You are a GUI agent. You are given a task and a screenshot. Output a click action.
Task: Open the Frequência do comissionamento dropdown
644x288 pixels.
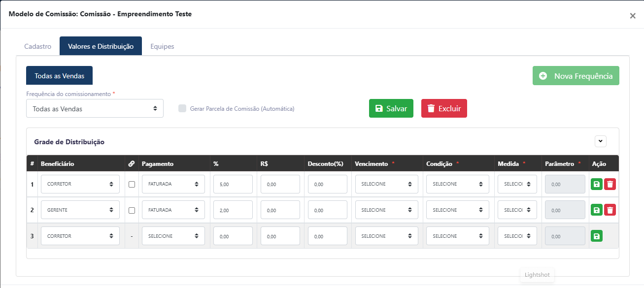tap(95, 108)
